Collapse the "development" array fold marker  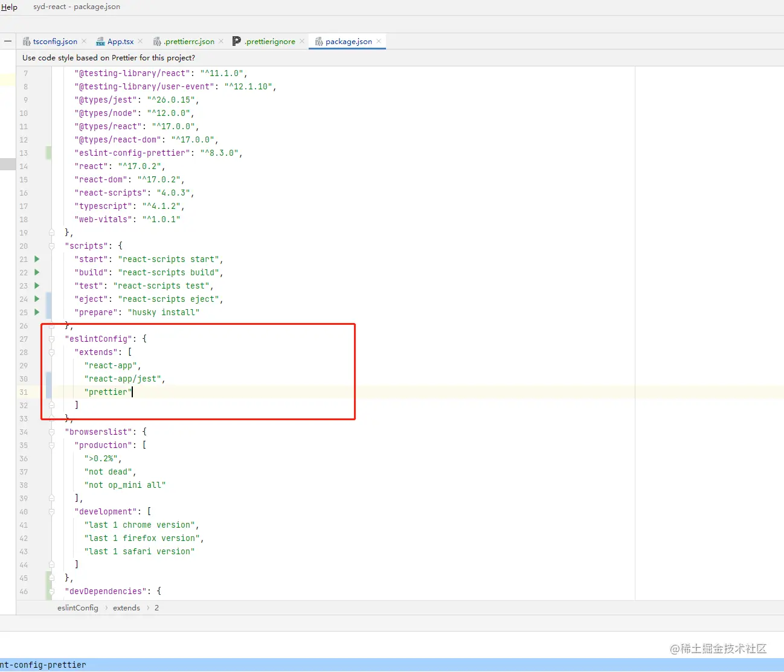point(51,511)
